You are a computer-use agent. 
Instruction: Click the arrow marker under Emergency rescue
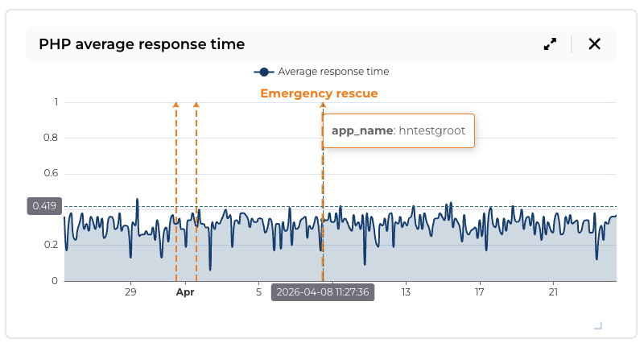(323, 105)
